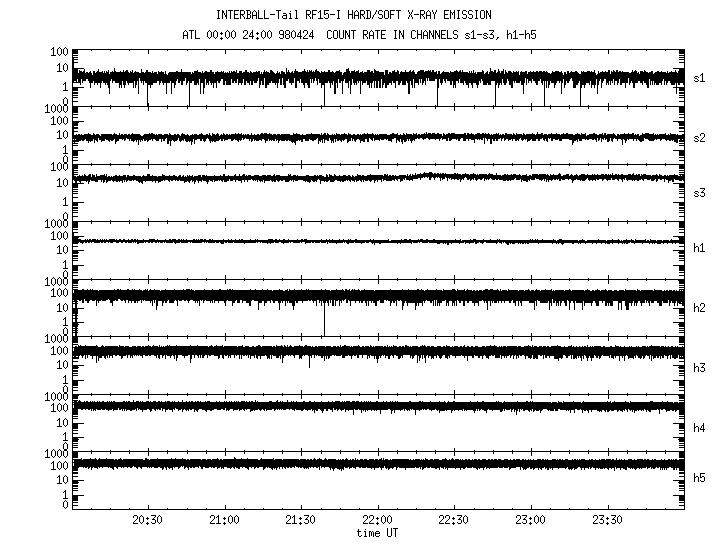Click the s2 channel label
720x550 pixels.
(x=699, y=137)
